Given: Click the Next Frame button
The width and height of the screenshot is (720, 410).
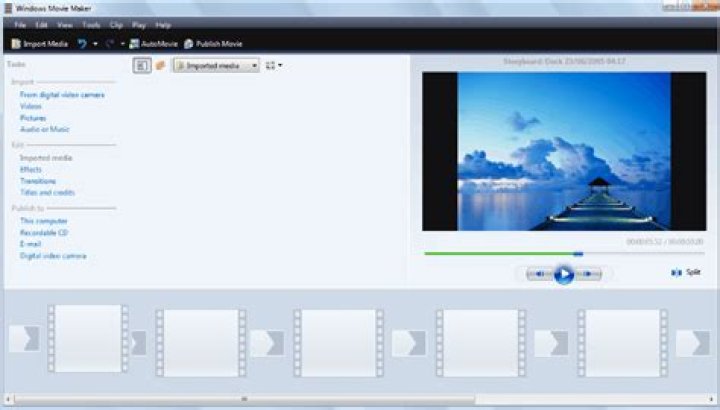Looking at the screenshot, I should [590, 273].
